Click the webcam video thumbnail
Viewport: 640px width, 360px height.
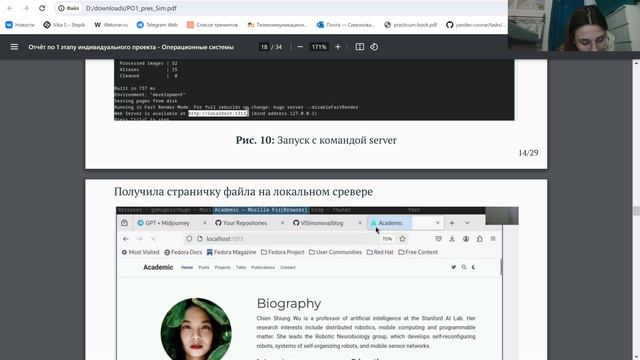(574, 25)
